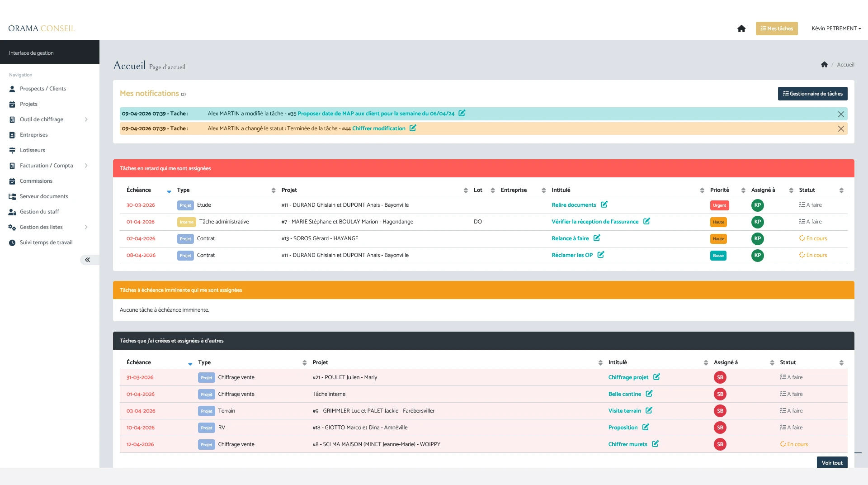Dismiss the teal notification about task #35
Screen dimensions: 868x485
[x=841, y=114]
